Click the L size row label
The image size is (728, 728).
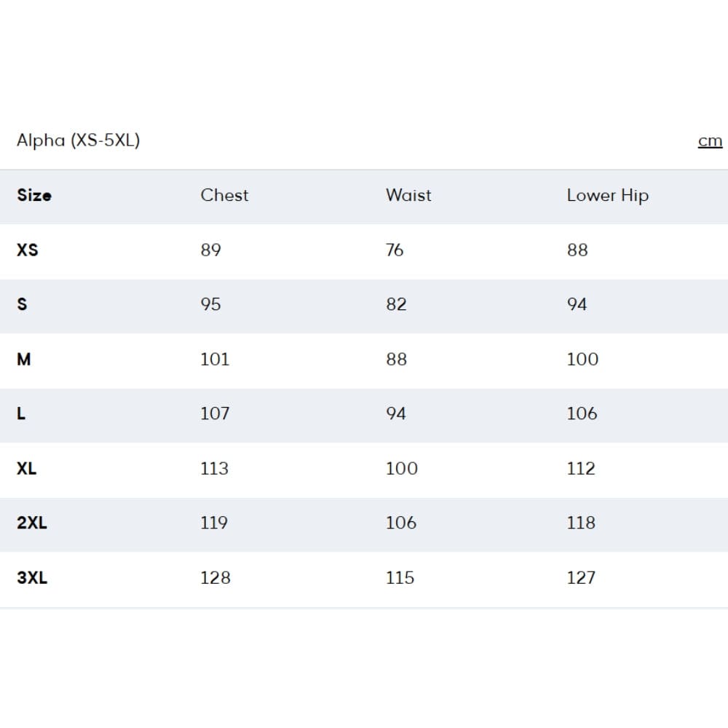click(21, 414)
